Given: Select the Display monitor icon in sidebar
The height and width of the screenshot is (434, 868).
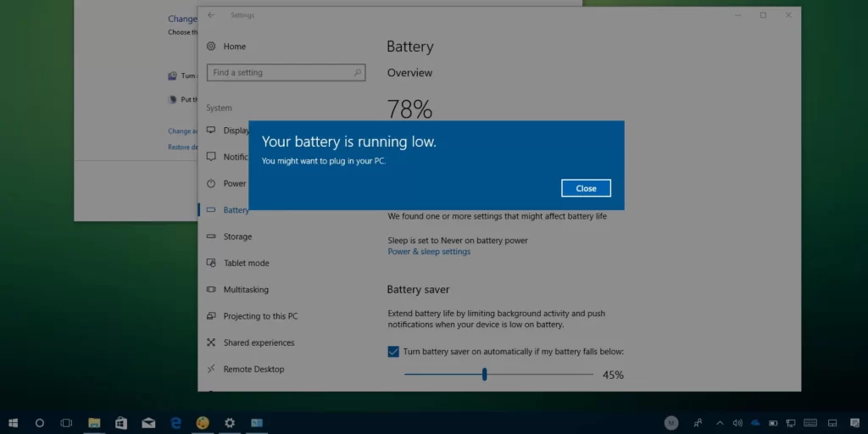Looking at the screenshot, I should coord(211,130).
